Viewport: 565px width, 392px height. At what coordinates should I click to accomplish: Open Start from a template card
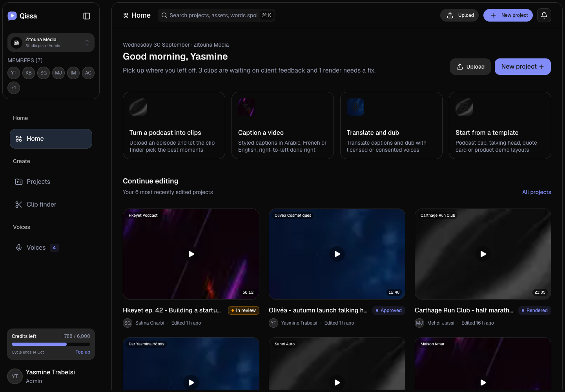click(500, 125)
